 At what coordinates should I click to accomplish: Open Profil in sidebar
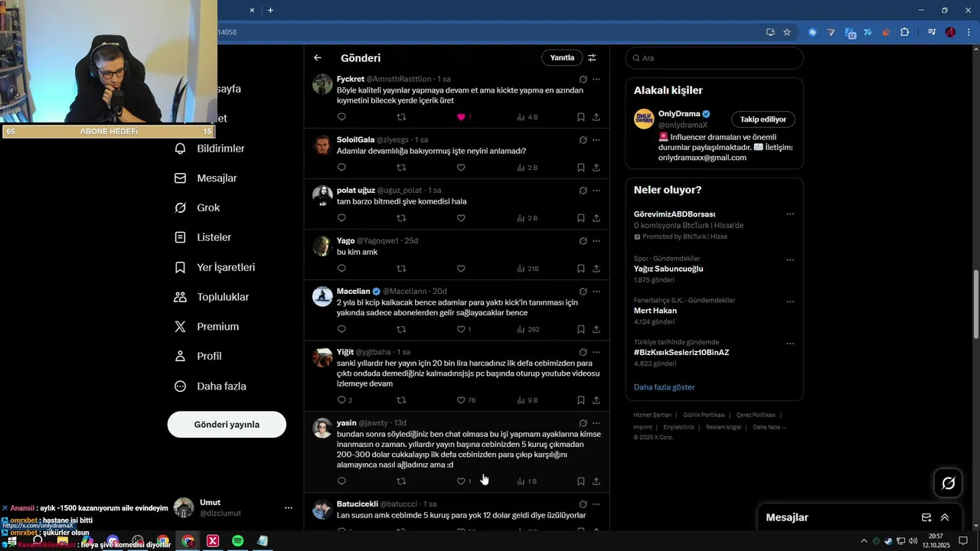198,357
